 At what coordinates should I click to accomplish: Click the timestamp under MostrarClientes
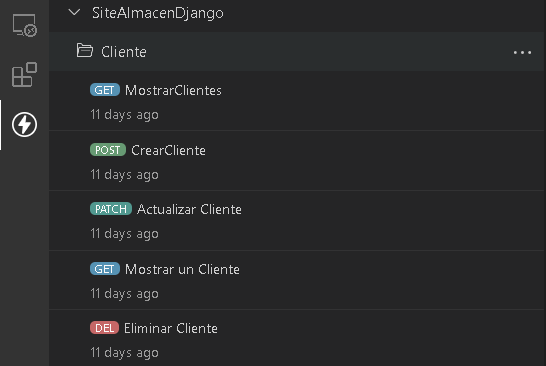tap(124, 115)
